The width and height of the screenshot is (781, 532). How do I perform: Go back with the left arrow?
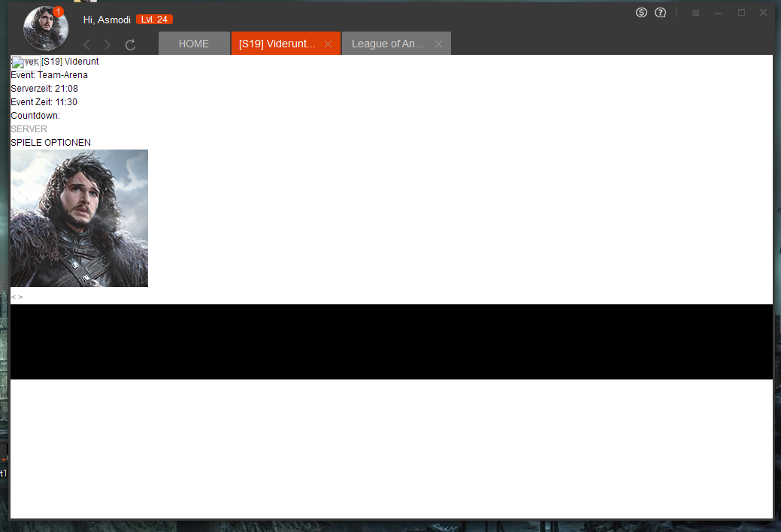point(86,44)
